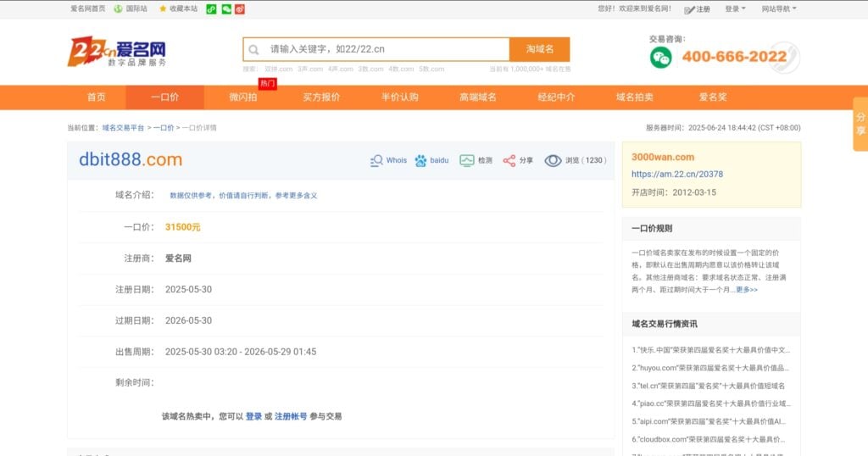Click the 爱名网首页 top link
868x456 pixels.
[x=87, y=8]
